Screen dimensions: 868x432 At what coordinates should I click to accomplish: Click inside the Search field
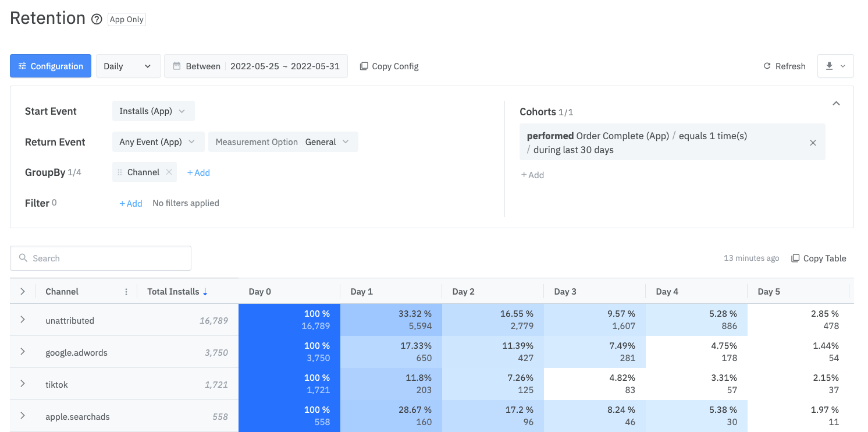(99, 258)
